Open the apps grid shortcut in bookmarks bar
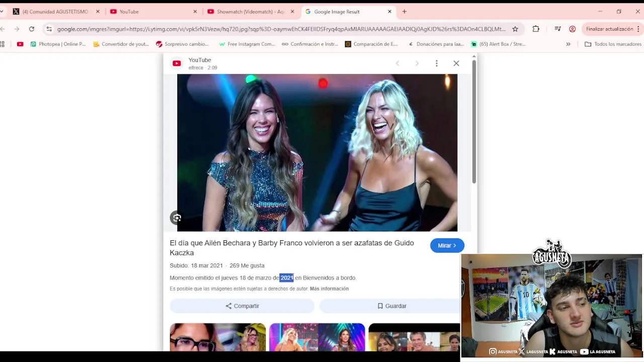Image resolution: width=644 pixels, height=362 pixels. point(3,44)
